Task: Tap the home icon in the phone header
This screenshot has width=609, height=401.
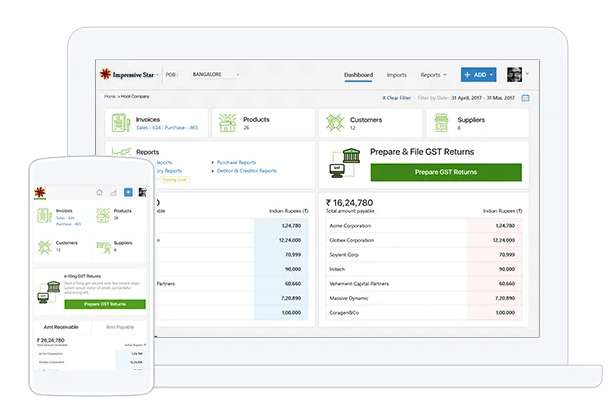Action: [x=99, y=192]
